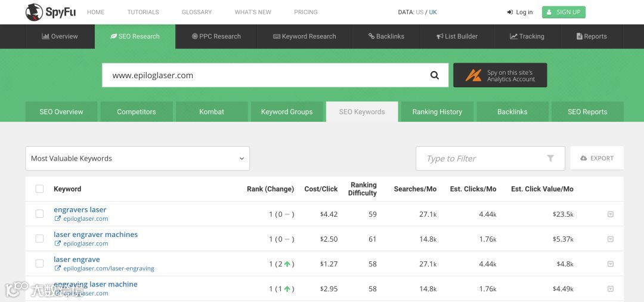Screen dimensions: 644x302
Task: Sort by Ranking Difficulty column header
Action: [x=363, y=189]
